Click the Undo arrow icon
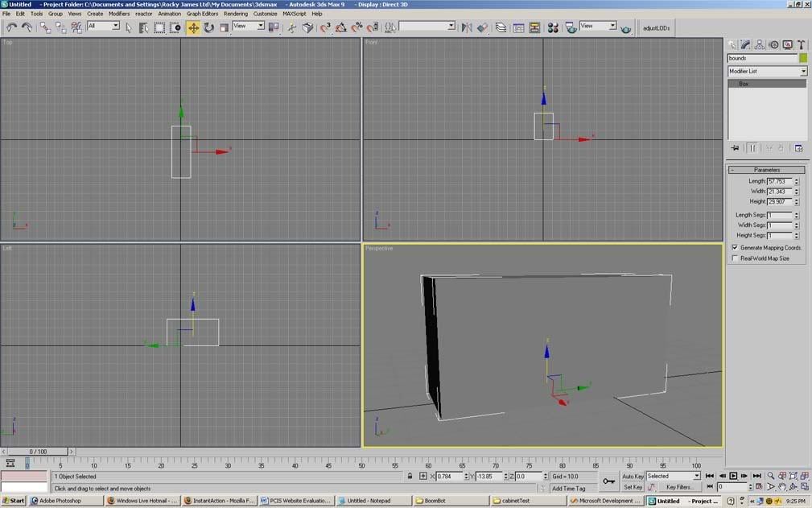The image size is (812, 508). [x=11, y=27]
